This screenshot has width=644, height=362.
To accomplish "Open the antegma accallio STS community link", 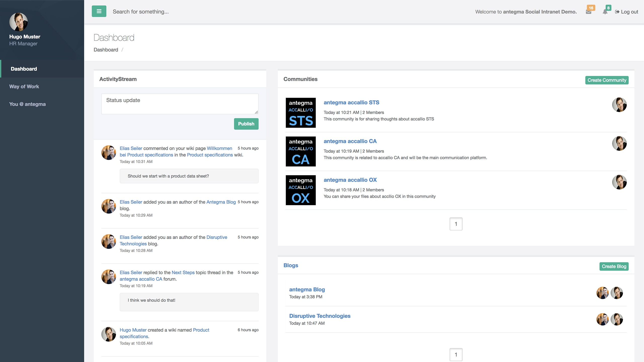I will (351, 103).
